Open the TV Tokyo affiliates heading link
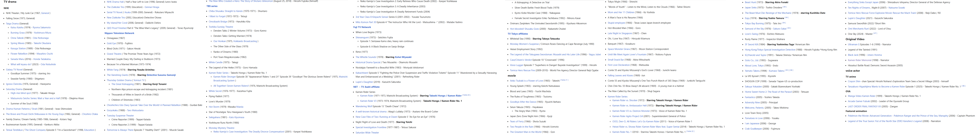 [x=518, y=34]
